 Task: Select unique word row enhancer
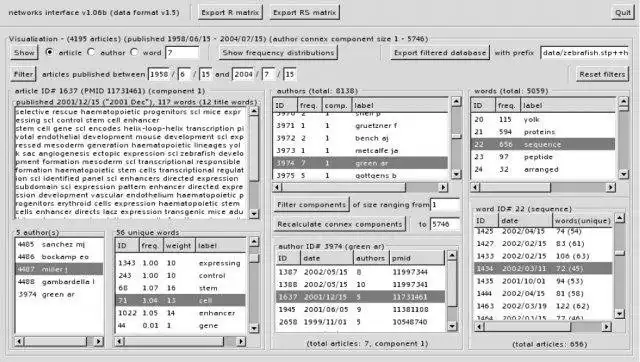point(181,313)
